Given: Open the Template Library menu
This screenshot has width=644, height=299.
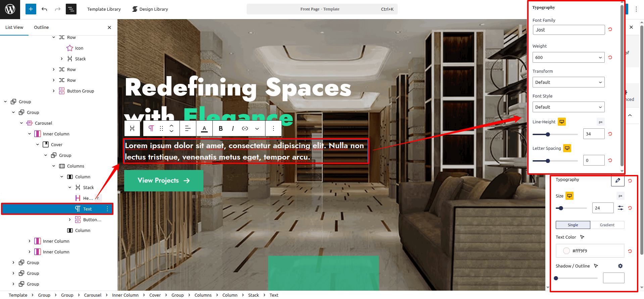Looking at the screenshot, I should 104,9.
